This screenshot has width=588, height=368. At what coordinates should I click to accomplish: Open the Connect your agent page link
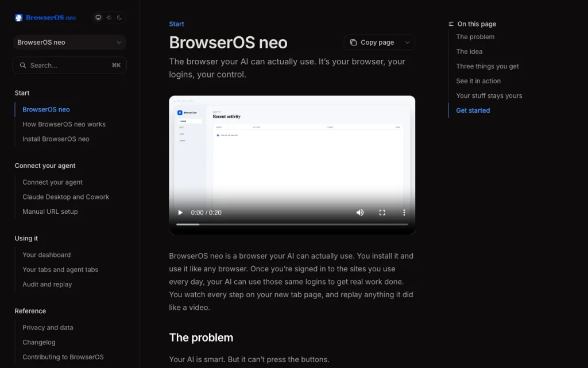(52, 182)
